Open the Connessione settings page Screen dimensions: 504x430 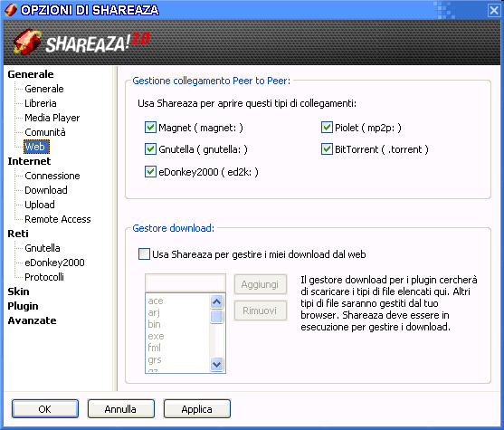pyautogui.click(x=52, y=176)
